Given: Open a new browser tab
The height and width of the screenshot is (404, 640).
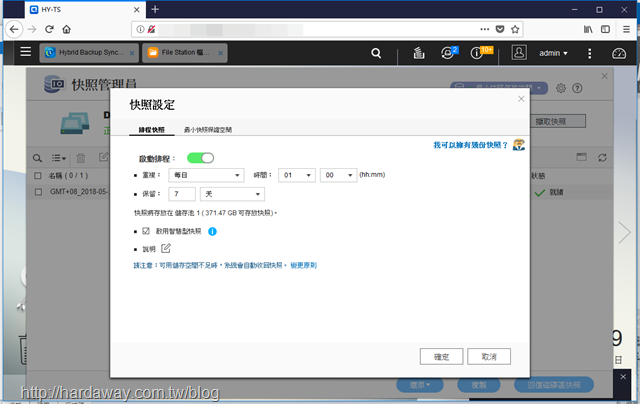Looking at the screenshot, I should (155, 9).
